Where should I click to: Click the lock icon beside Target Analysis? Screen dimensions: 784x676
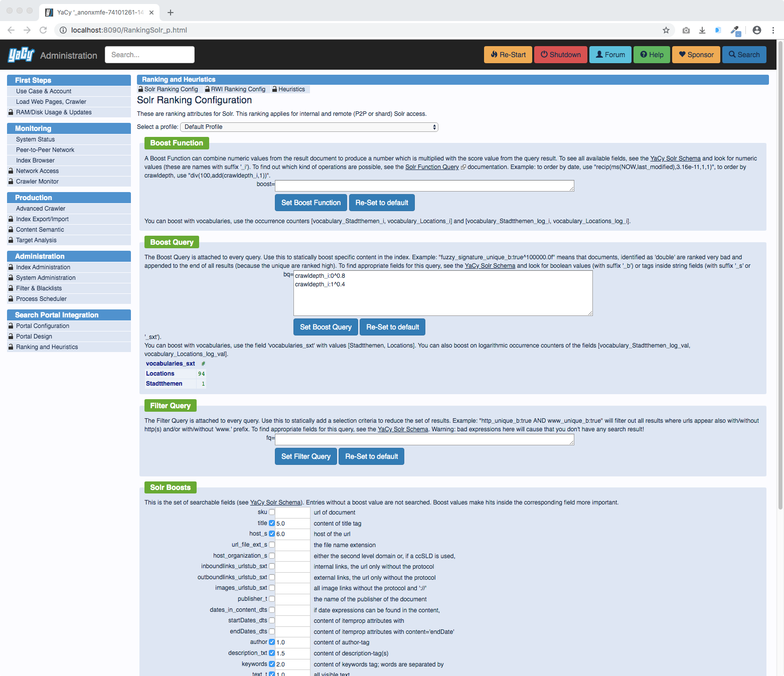point(11,240)
